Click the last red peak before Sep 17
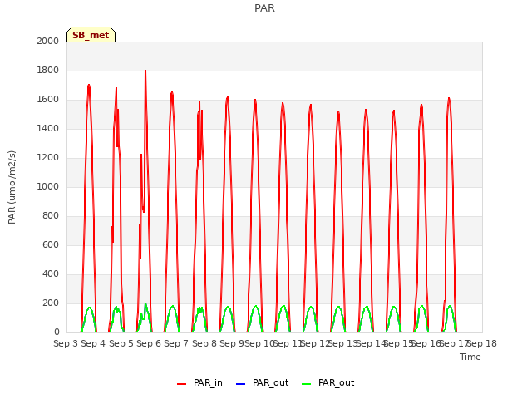The width and height of the screenshot is (532, 399). [x=449, y=99]
